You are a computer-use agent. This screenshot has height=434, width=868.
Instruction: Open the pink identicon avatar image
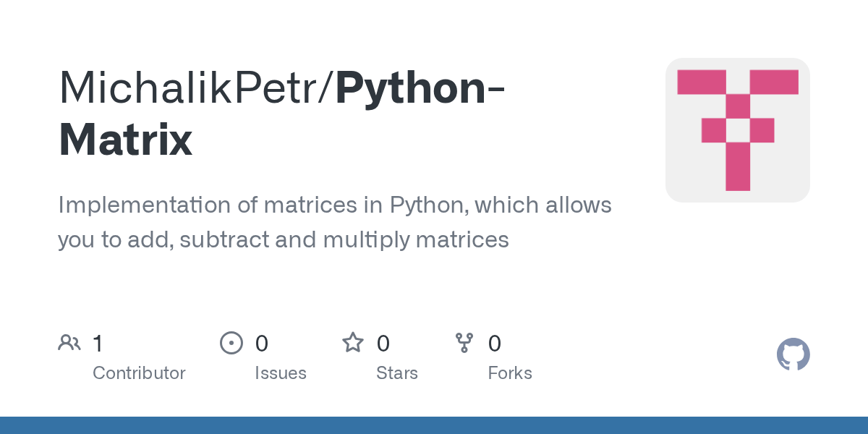pos(737,130)
